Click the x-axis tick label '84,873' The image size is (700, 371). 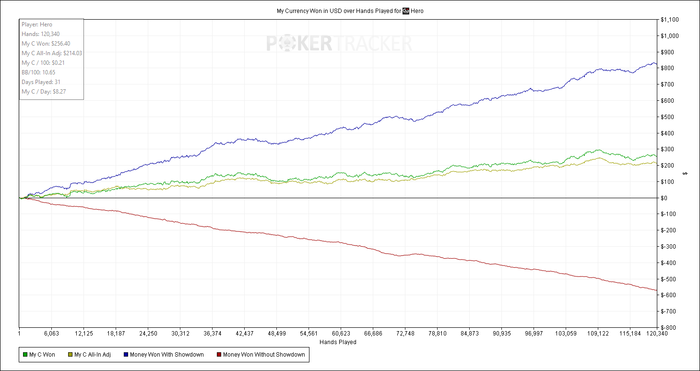point(469,333)
